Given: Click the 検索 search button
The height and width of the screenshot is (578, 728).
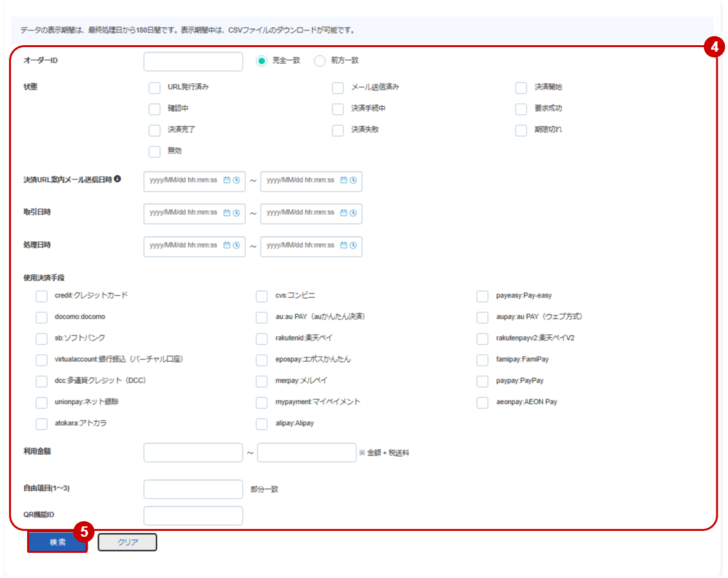Looking at the screenshot, I should point(57,543).
